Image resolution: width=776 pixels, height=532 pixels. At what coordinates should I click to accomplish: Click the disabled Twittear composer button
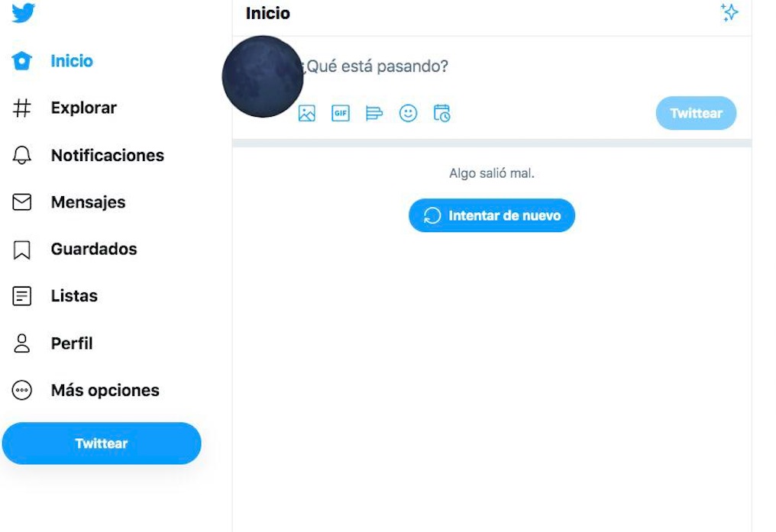click(696, 113)
